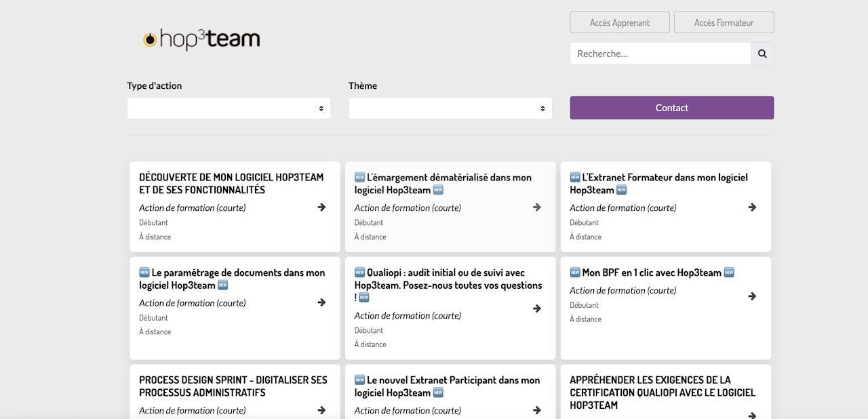Click arrow on L'émargement dématérialisé card
868x419 pixels.
click(537, 207)
